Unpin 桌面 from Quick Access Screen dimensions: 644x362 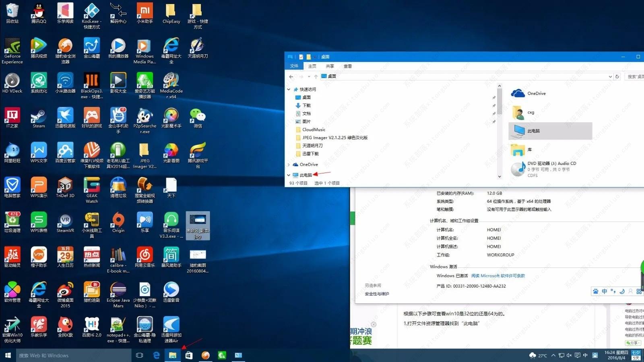[494, 97]
